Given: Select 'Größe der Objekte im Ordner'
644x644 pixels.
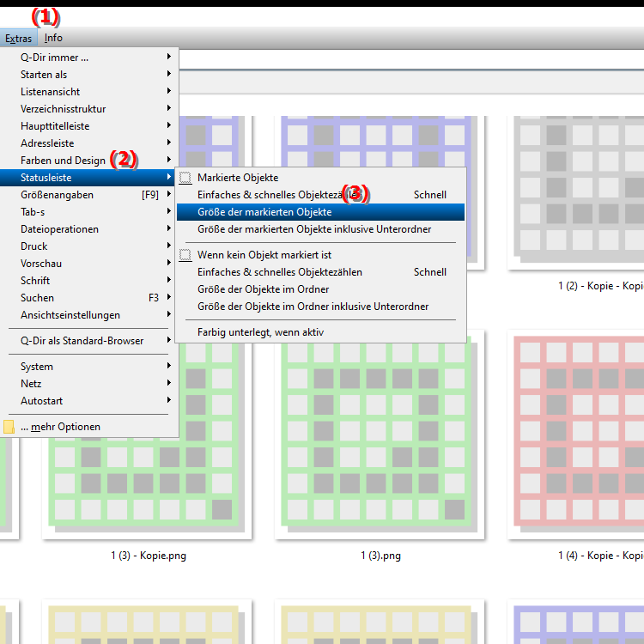Looking at the screenshot, I should (321, 289).
